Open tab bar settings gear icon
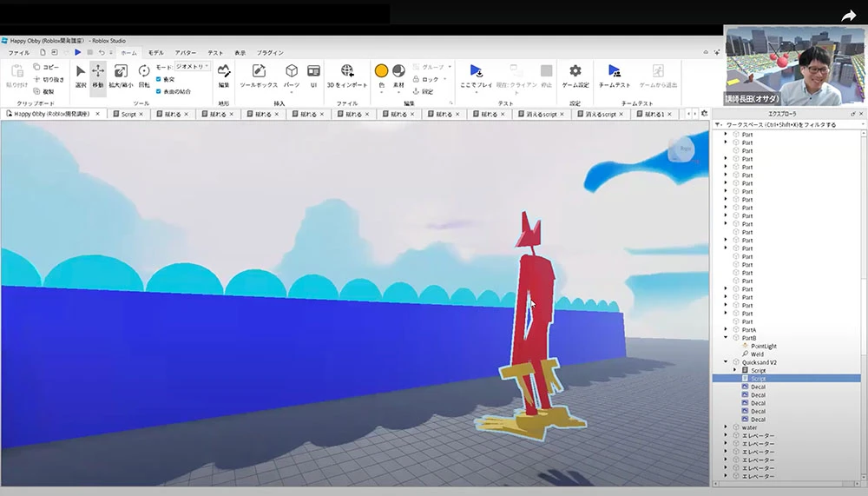The width and height of the screenshot is (868, 496). click(x=704, y=114)
